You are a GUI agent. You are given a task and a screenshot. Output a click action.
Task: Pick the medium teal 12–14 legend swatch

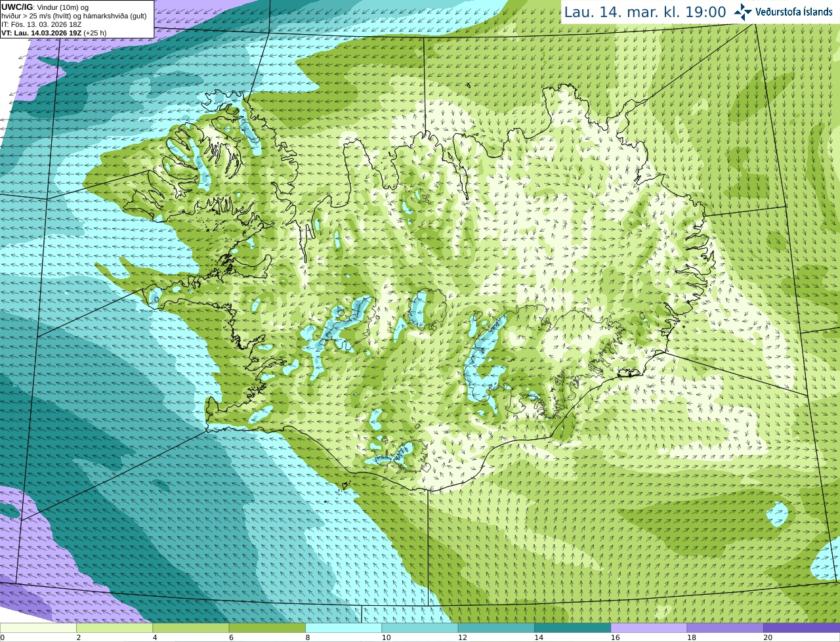click(x=496, y=628)
